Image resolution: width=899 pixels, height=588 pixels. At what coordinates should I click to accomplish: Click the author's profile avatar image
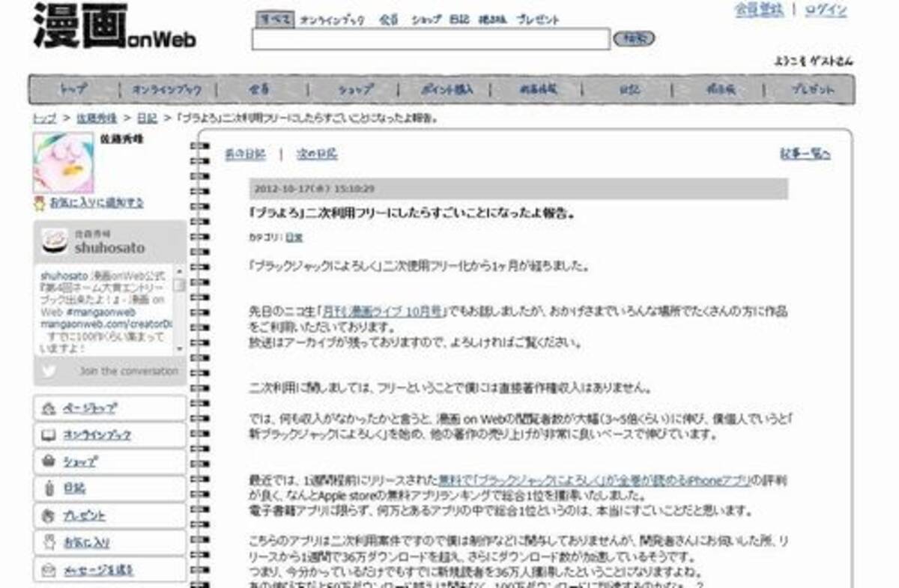tap(64, 163)
